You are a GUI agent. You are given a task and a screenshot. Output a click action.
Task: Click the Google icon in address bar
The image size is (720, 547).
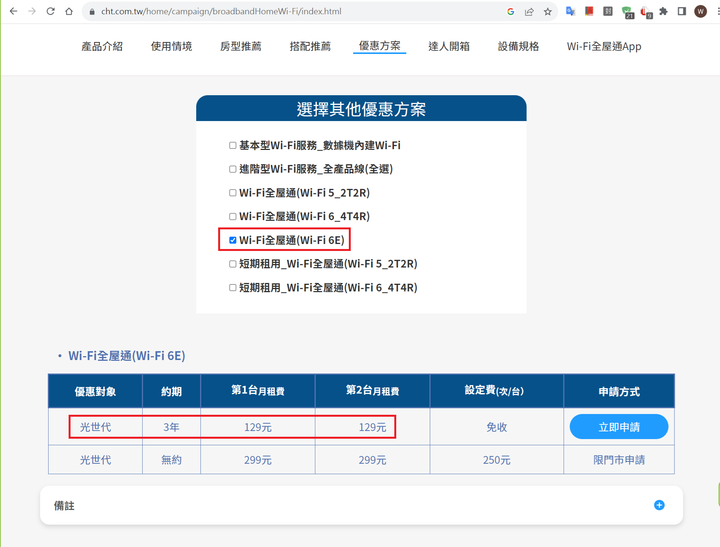510,11
